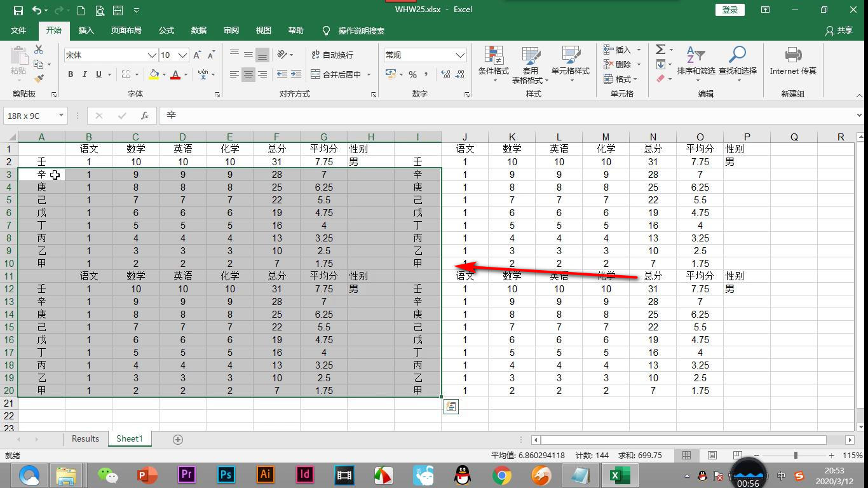Click the Sign in (登录) button
This screenshot has height=488, width=868.
730,10
